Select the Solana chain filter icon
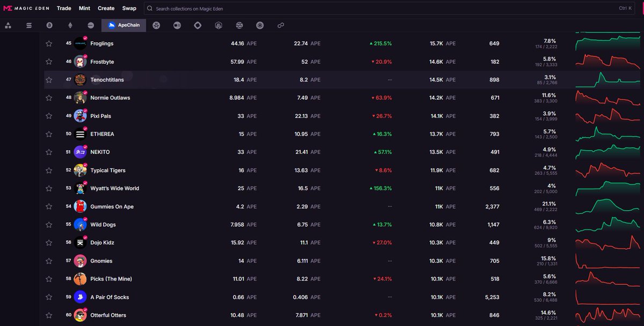Viewport: 644px width, 326px height. 28,25
